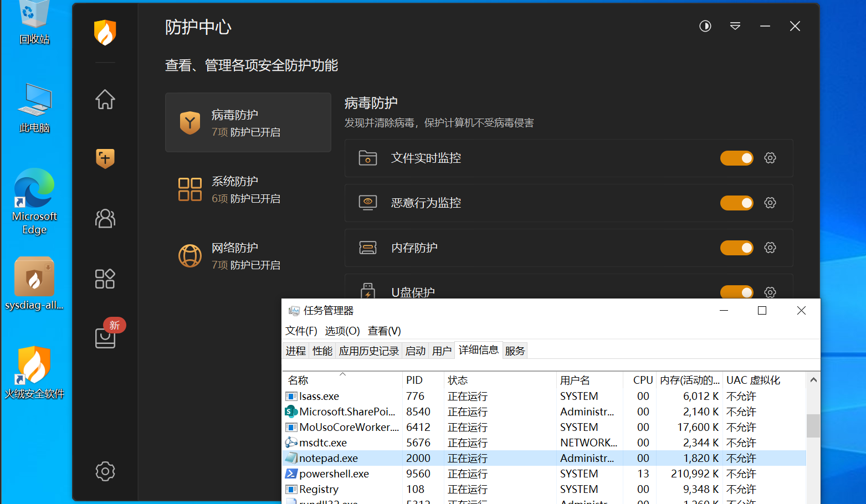Viewport: 866px width, 504px height.
Task: Click the Task Manager vertical scrollbar thumb
Action: click(813, 425)
